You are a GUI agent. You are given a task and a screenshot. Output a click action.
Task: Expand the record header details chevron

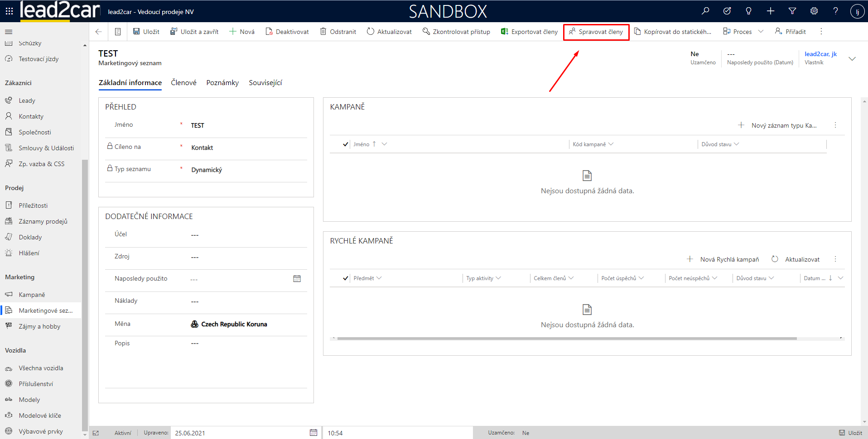[852, 59]
